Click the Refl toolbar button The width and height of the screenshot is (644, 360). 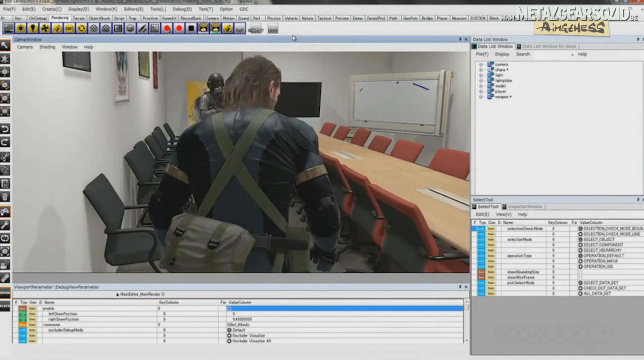click(x=240, y=29)
